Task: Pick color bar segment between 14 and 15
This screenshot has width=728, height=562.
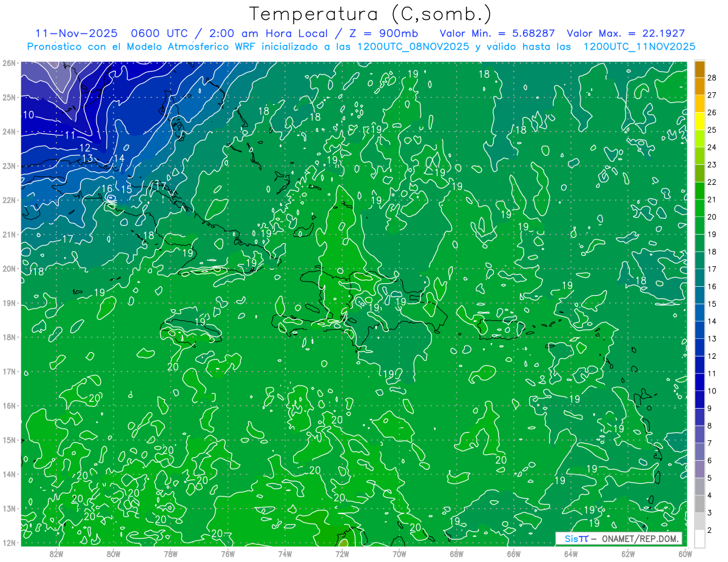Action: 699,312
